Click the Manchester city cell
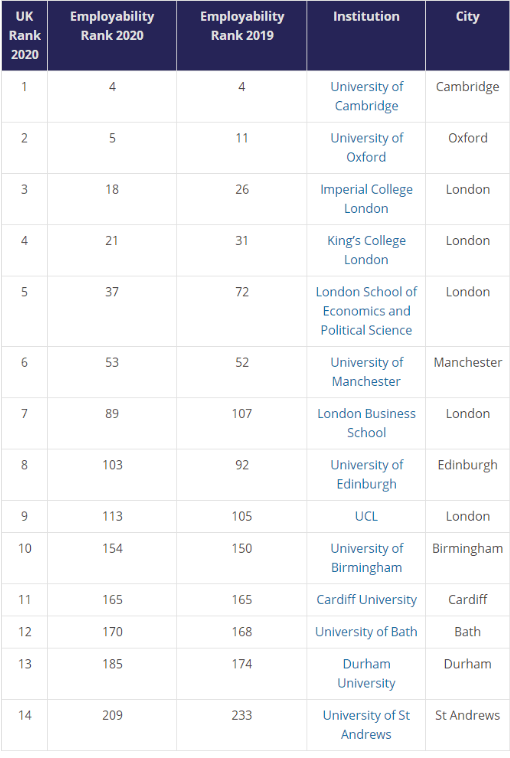The height and width of the screenshot is (758, 510). tap(467, 363)
